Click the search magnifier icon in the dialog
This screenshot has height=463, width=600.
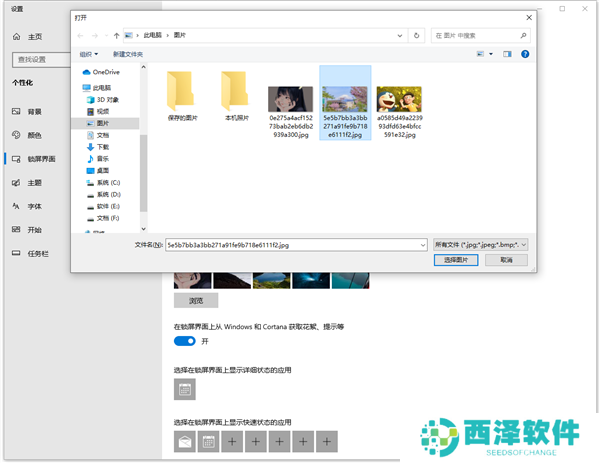coord(523,36)
